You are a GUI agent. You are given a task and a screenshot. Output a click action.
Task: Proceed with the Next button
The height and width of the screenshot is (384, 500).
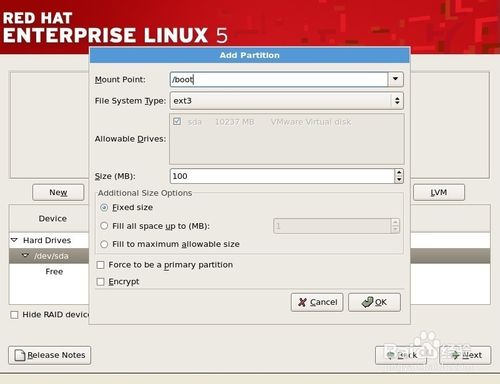coord(465,355)
